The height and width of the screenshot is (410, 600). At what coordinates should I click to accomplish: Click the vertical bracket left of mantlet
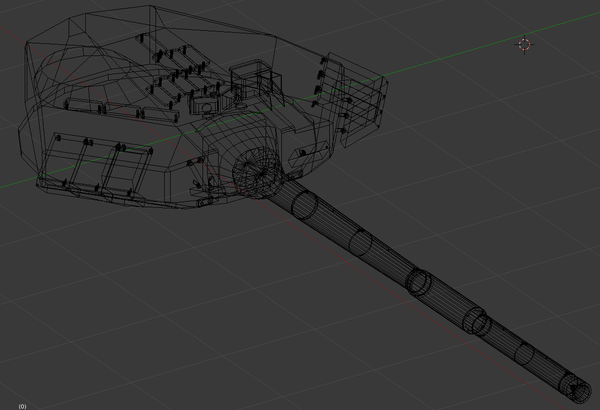pos(212,165)
